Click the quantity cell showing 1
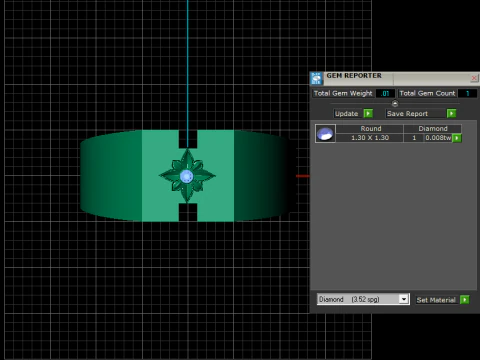The image size is (480, 360). (x=414, y=138)
